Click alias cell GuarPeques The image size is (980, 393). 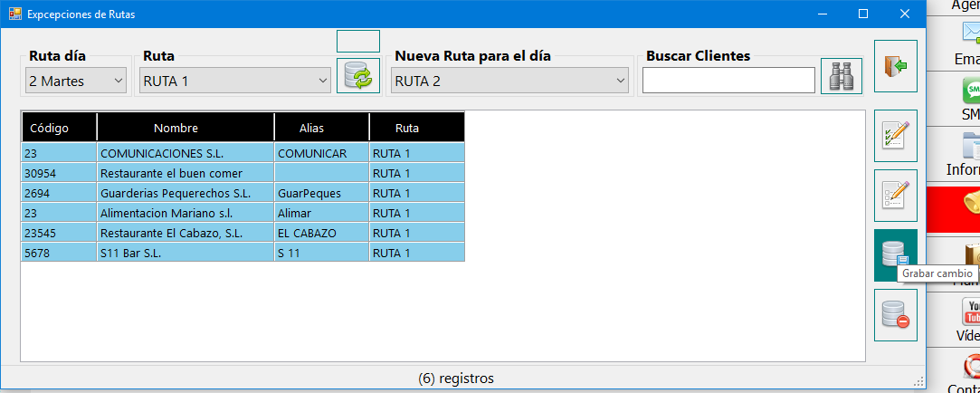pyautogui.click(x=322, y=194)
